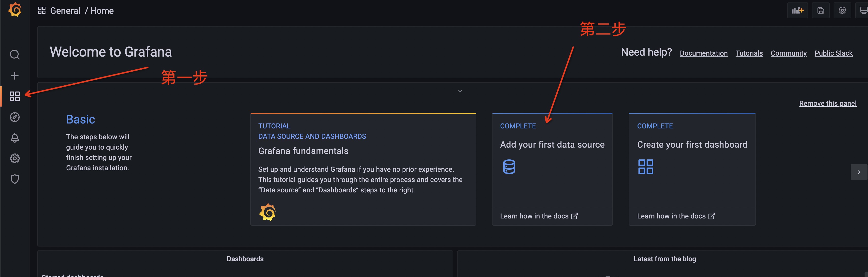Select Create your first dashboard

point(692,144)
